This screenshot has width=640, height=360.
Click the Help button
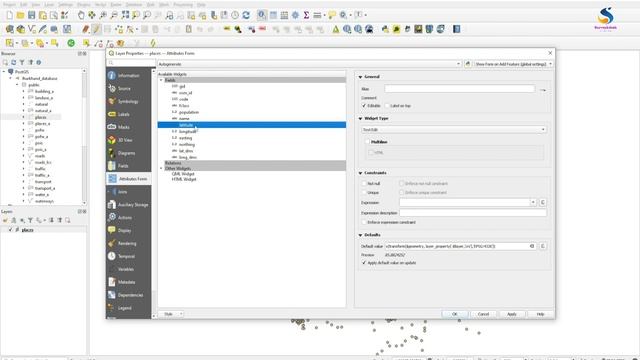[x=540, y=314]
